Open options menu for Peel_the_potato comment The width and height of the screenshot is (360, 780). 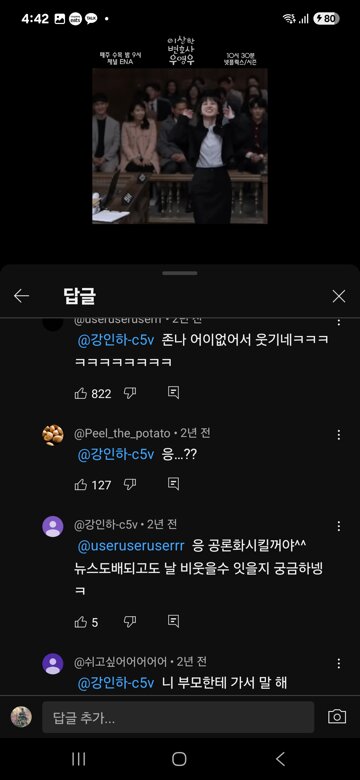[x=339, y=435]
